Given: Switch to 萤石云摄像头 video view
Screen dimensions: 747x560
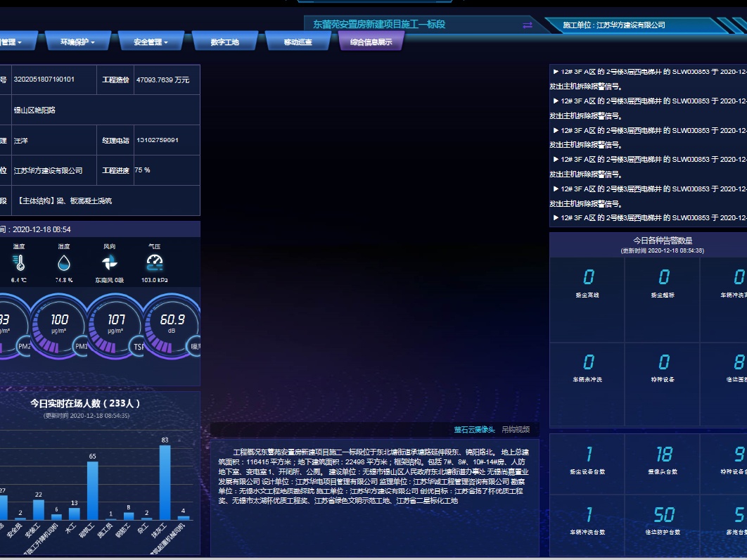Looking at the screenshot, I should click(474, 430).
